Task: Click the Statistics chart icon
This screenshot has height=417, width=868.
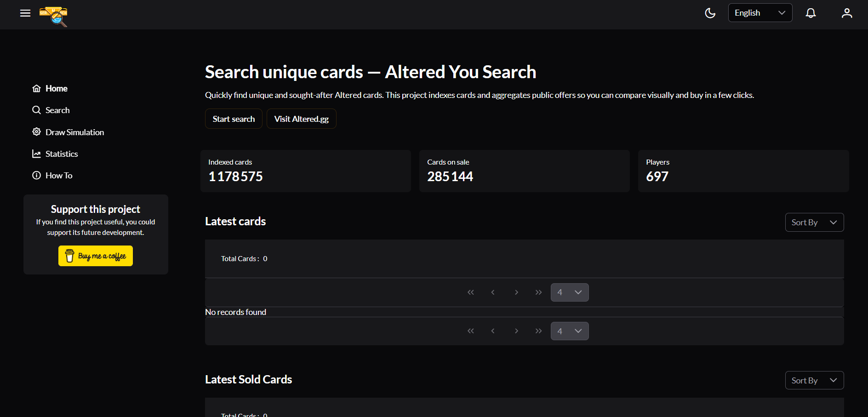Action: pos(36,154)
